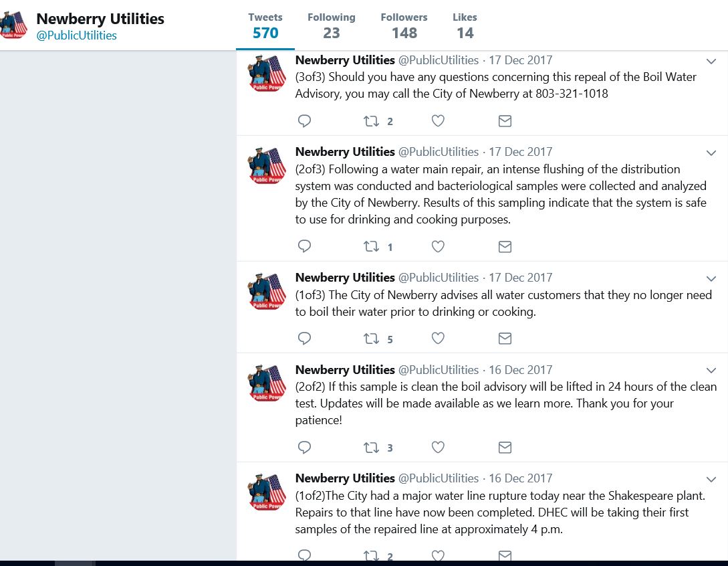The width and height of the screenshot is (728, 566).
Task: Message Newberry Utilities from the 1of3 tweet
Action: point(505,339)
